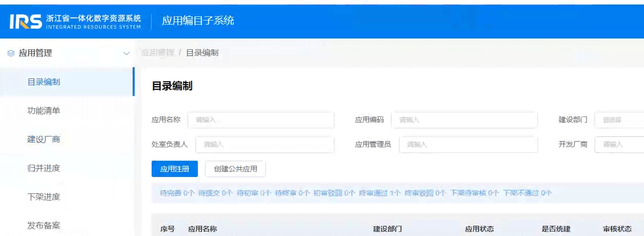The height and width of the screenshot is (236, 644).
Task: Filter by 待完善 0个 status
Action: (177, 193)
